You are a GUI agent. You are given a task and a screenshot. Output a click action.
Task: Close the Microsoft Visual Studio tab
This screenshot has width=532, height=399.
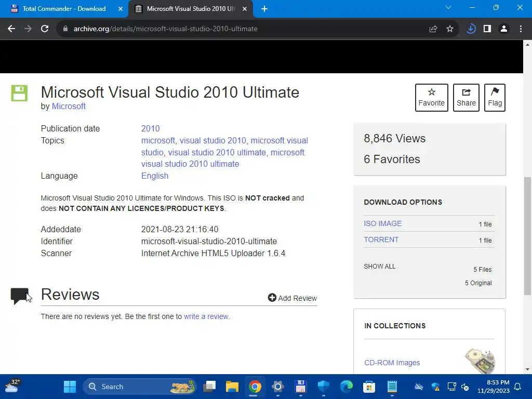click(x=245, y=9)
